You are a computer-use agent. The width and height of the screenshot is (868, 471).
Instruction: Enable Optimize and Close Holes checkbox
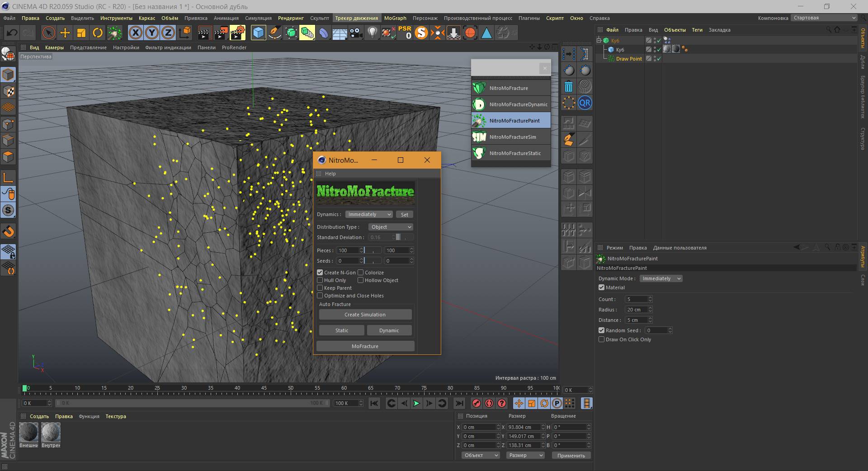(x=320, y=296)
